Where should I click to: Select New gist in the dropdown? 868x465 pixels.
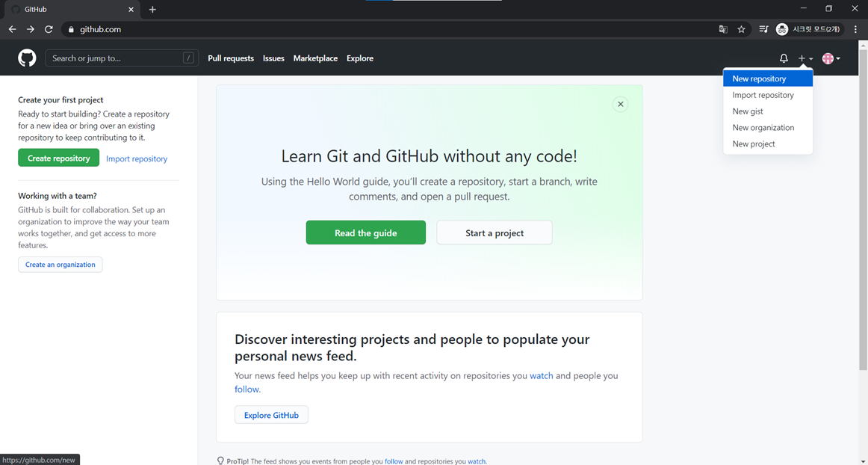click(x=768, y=111)
